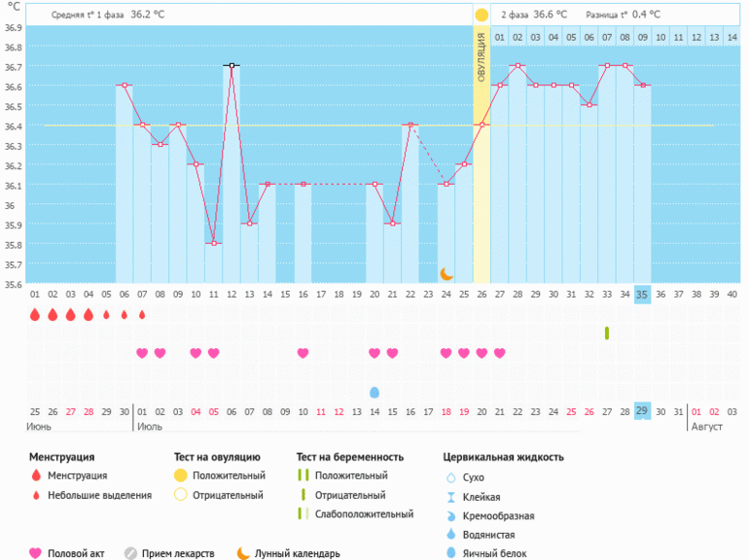Viewport: 749px width, 560px height.
Task: Click the 'Менструация' legend heading
Action: coord(61,457)
